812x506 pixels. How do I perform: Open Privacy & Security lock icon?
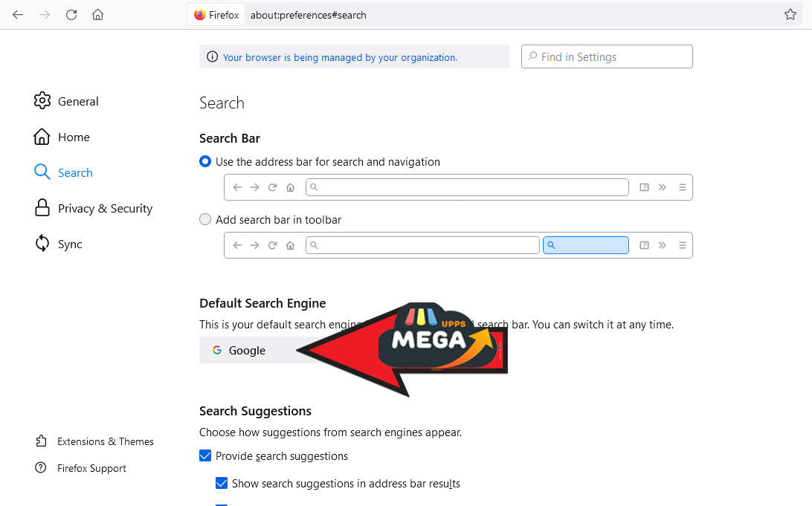click(42, 207)
